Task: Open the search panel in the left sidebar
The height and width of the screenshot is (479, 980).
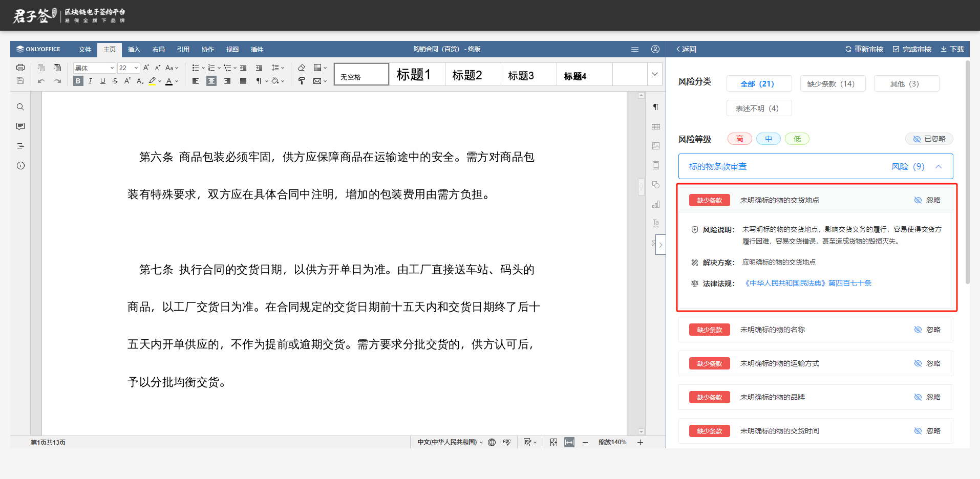Action: (20, 107)
